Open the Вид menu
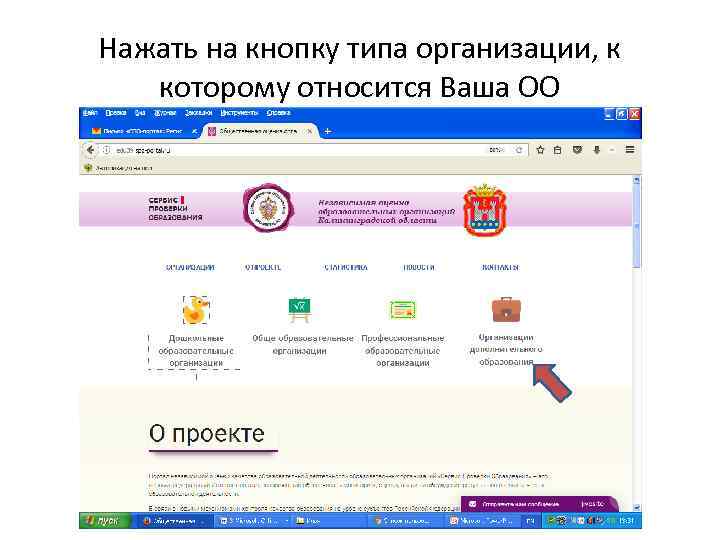The width and height of the screenshot is (720, 540). click(140, 113)
